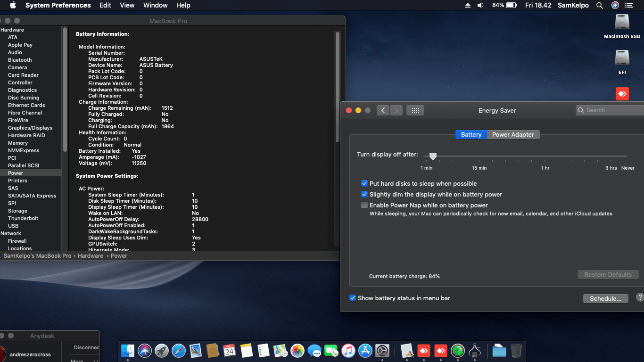
Task: Open Finder from the Dock
Action: (128, 350)
